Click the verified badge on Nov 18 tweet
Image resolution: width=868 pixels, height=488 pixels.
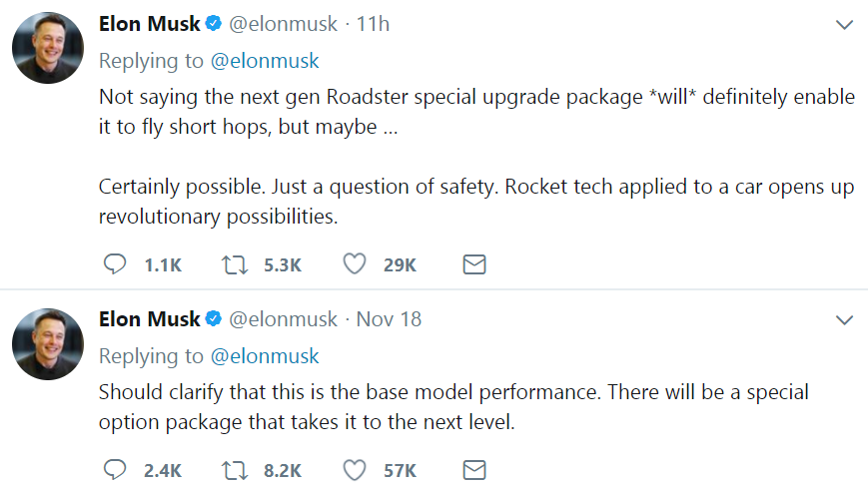click(215, 319)
